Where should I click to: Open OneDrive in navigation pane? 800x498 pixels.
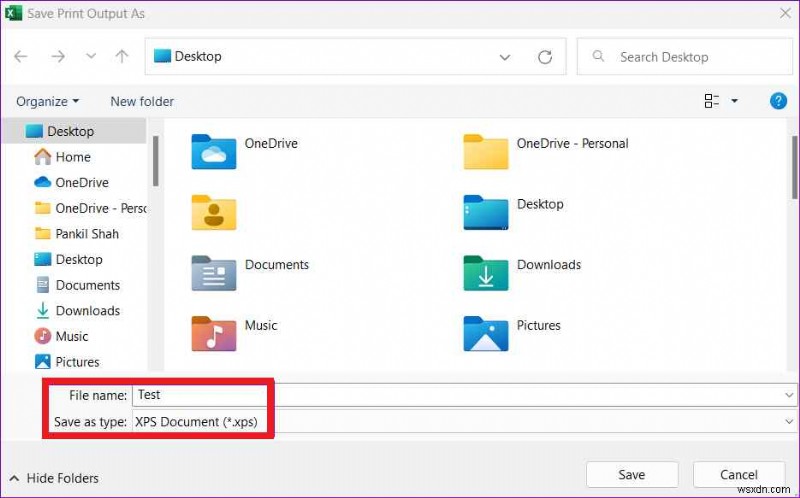coord(71,182)
